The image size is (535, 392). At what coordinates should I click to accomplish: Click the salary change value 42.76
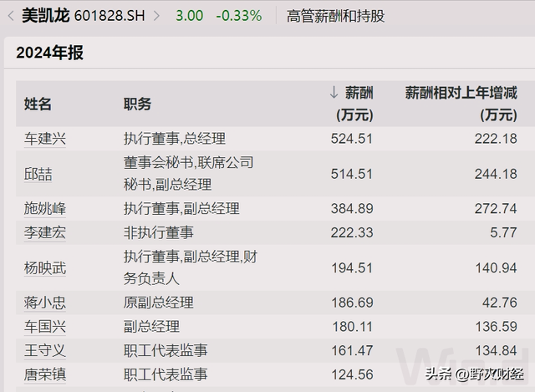tap(500, 303)
